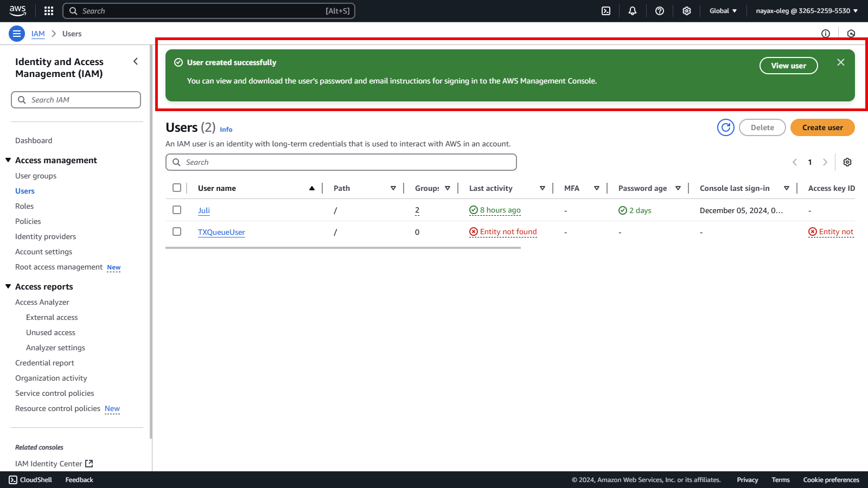
Task: Open Identity providers in navigation
Action: point(46,236)
